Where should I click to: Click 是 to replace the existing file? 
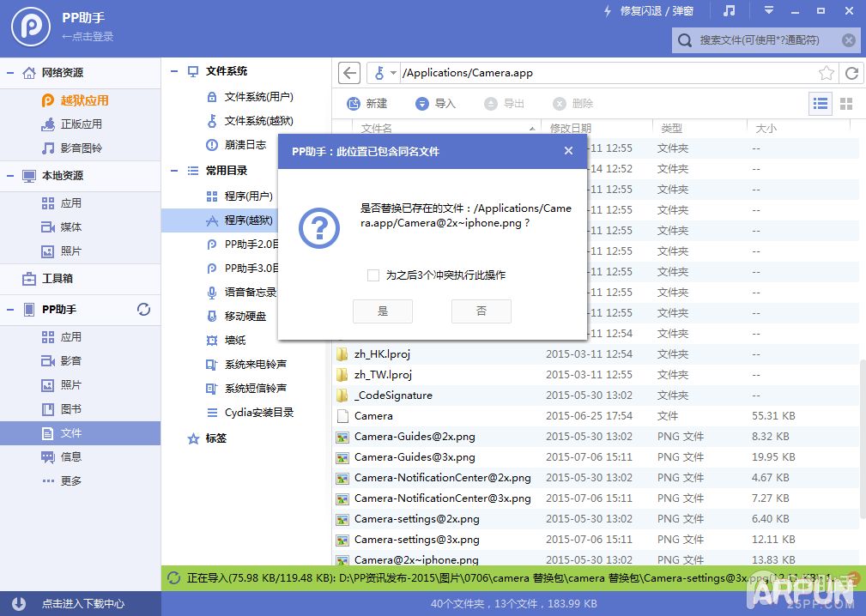pos(382,311)
